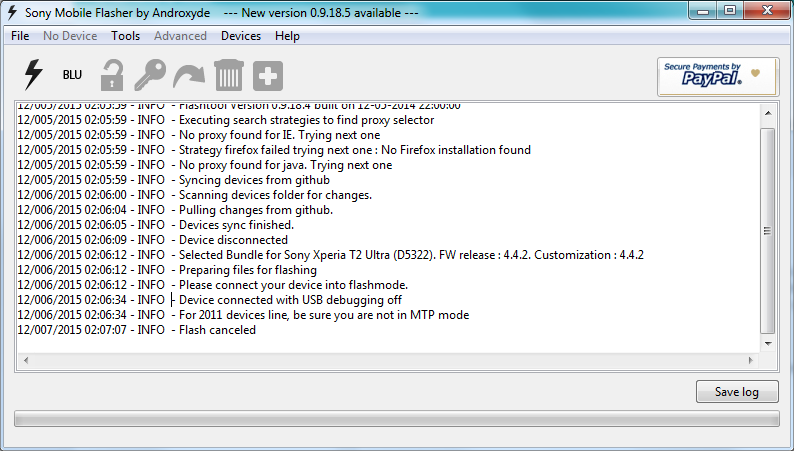Open the Tools menu
This screenshot has width=794, height=451.
126,36
